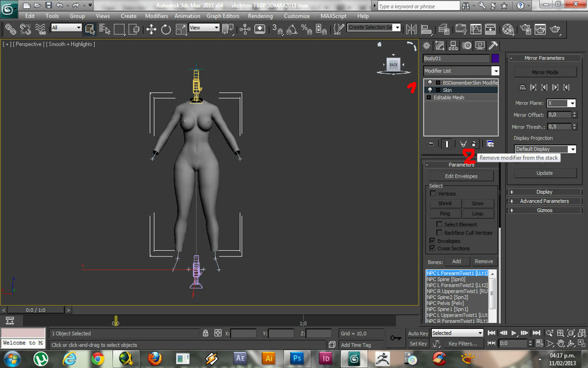Toggle Percent Snap
Viewport: 588px width, 368px height.
(x=307, y=29)
